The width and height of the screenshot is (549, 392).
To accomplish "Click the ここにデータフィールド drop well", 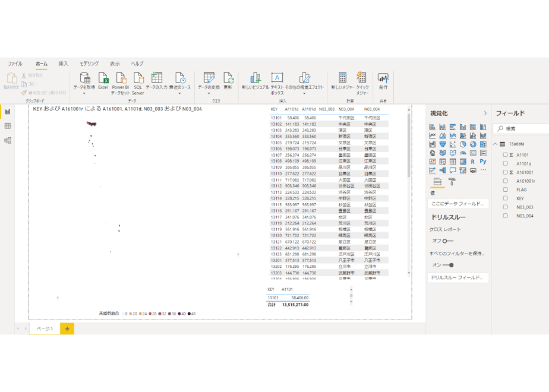I will [458, 204].
